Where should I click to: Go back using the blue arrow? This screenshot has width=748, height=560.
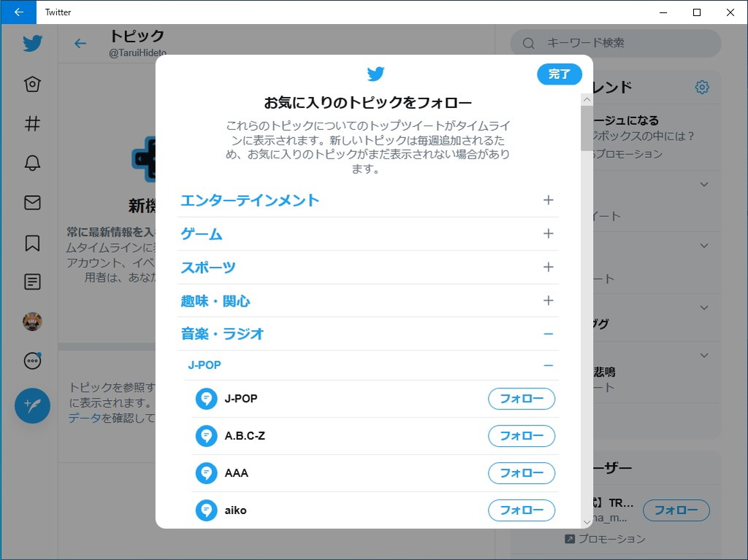tap(80, 43)
